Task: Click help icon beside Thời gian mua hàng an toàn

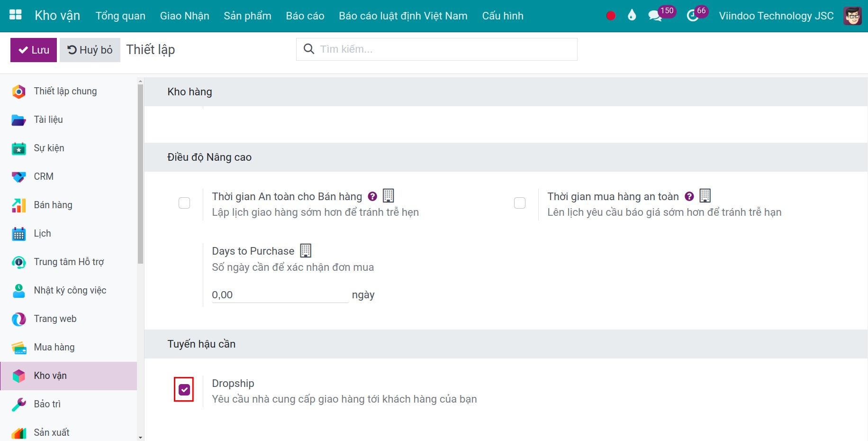Action: (689, 196)
